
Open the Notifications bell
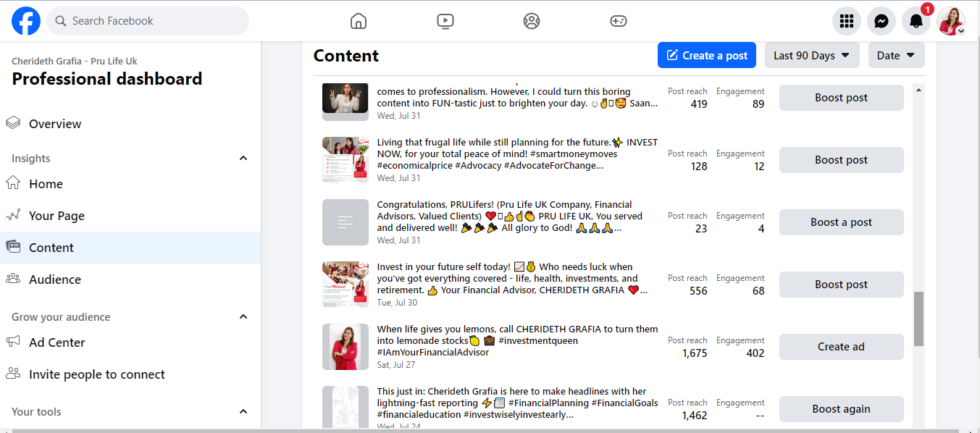click(x=916, y=21)
